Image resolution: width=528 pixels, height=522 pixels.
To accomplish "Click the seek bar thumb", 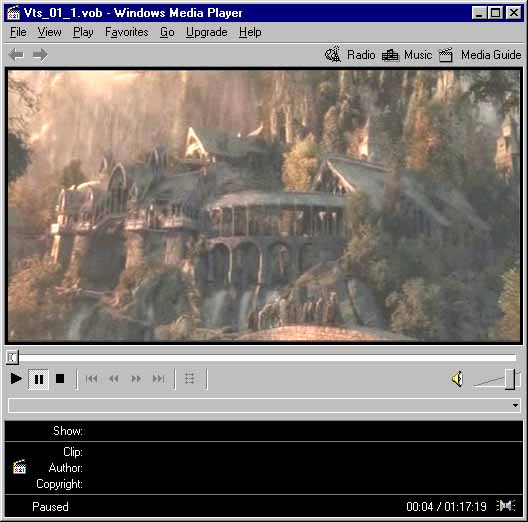I will point(12,357).
